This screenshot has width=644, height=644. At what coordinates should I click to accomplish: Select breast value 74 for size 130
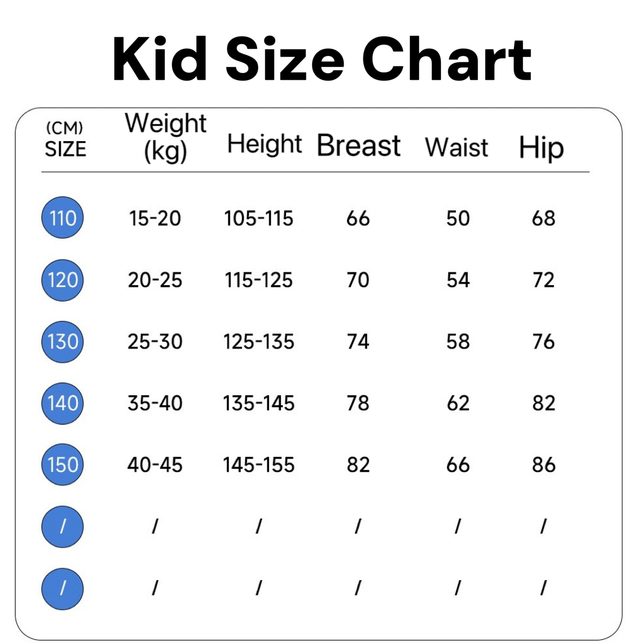358,341
